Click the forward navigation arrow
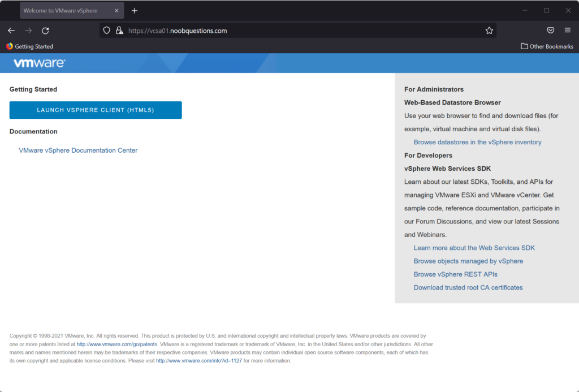This screenshot has width=579, height=392. click(28, 31)
